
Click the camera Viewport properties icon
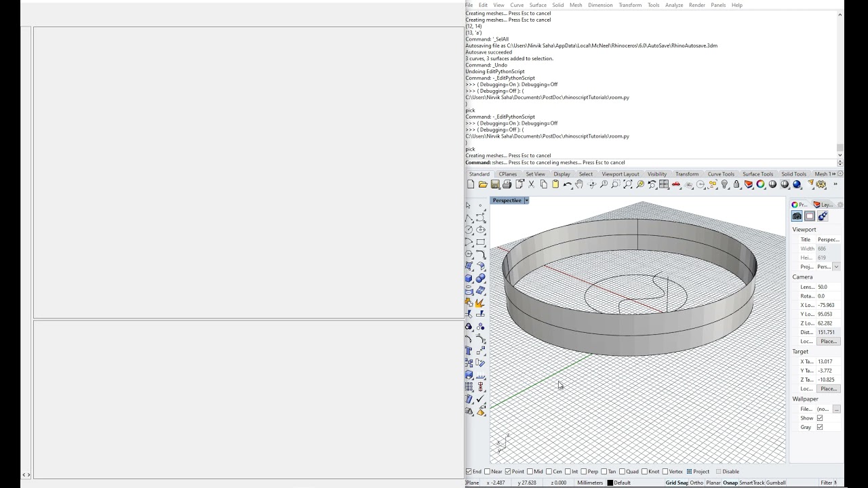[x=797, y=216]
